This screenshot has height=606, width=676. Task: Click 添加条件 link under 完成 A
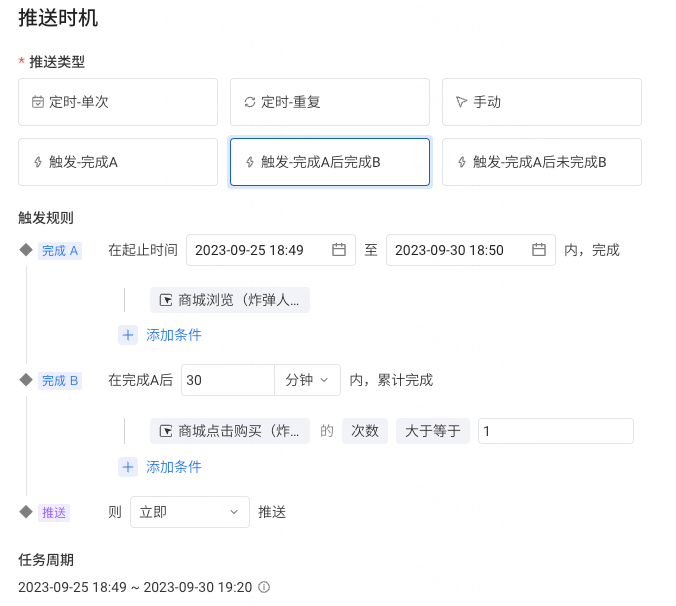coord(174,335)
